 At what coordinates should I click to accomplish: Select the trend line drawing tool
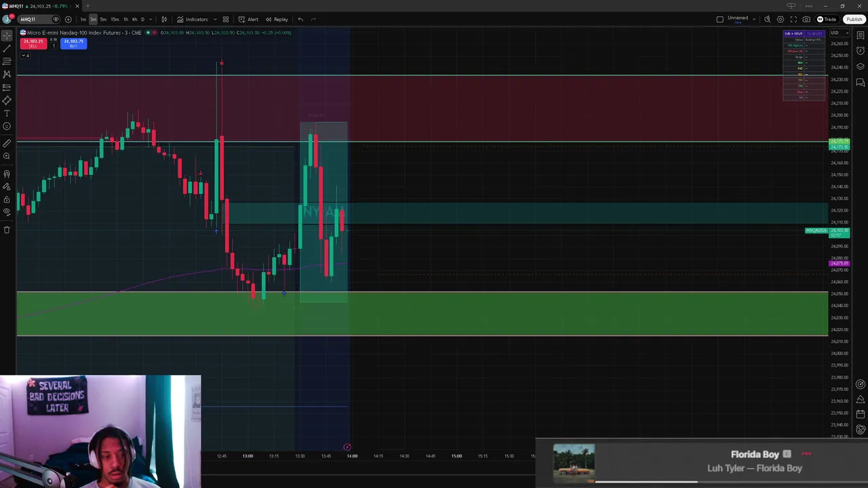tap(7, 48)
